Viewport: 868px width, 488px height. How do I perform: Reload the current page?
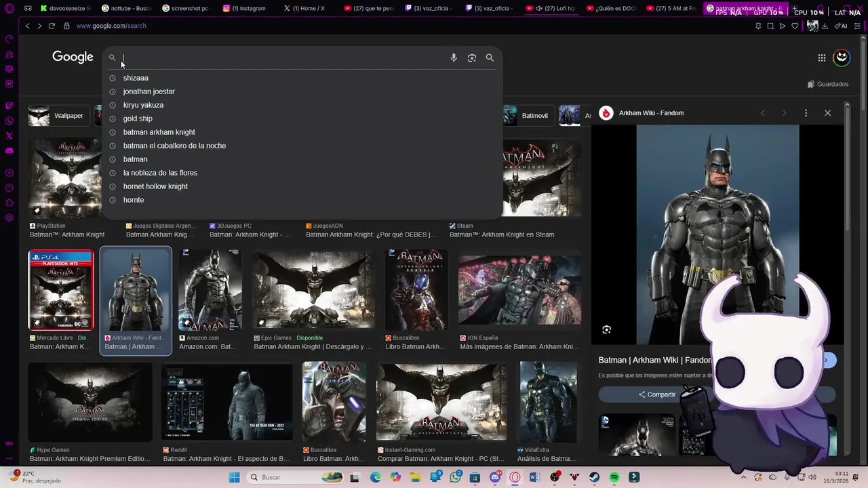click(x=52, y=26)
